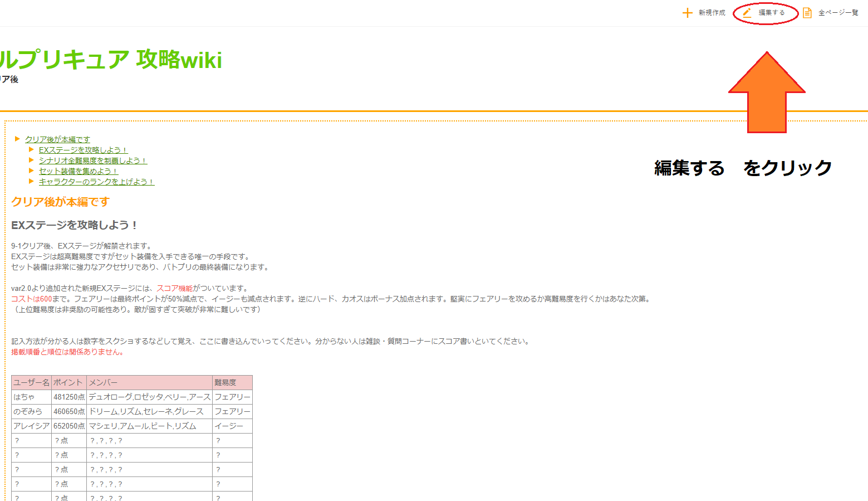Follow the EXステージを攻略しよう！ link

(x=83, y=150)
